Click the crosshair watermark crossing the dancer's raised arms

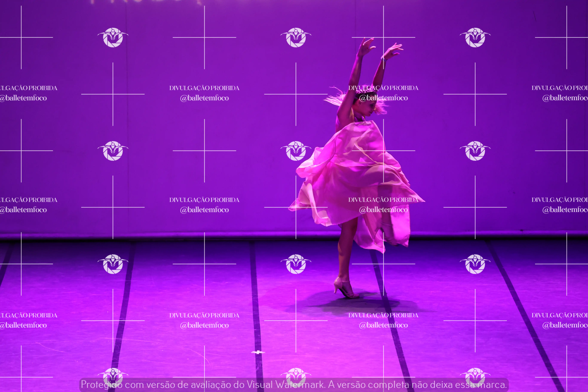pos(383,38)
